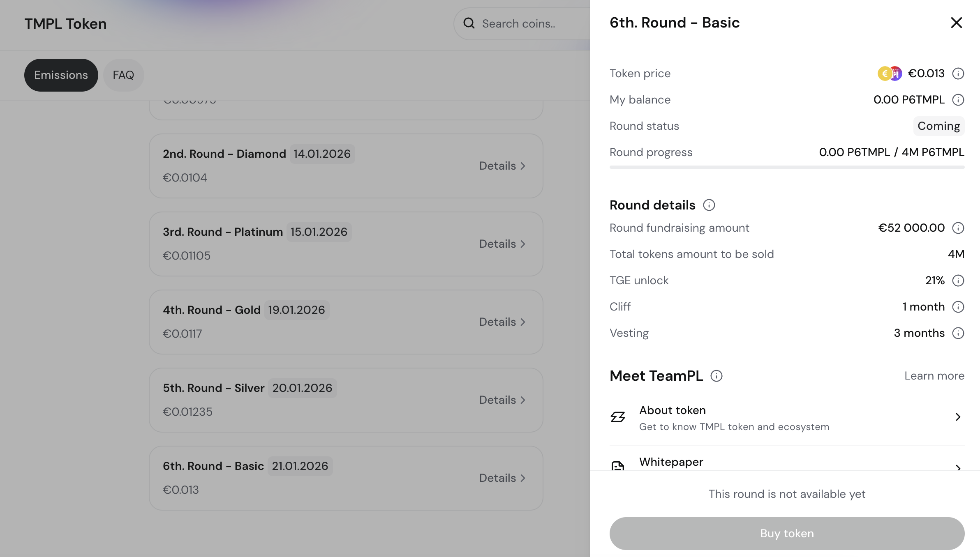Open the Round details info tooltip
The image size is (980, 557).
point(709,205)
